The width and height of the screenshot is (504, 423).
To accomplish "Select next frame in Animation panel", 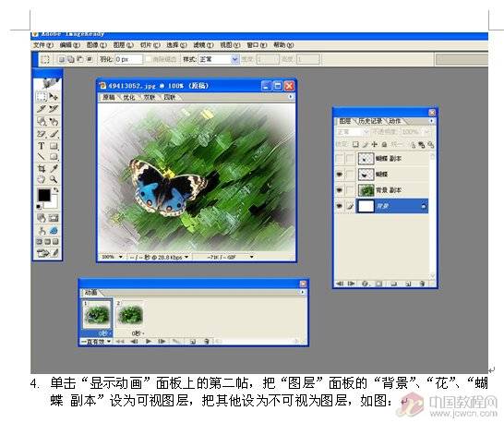I will pos(162,342).
